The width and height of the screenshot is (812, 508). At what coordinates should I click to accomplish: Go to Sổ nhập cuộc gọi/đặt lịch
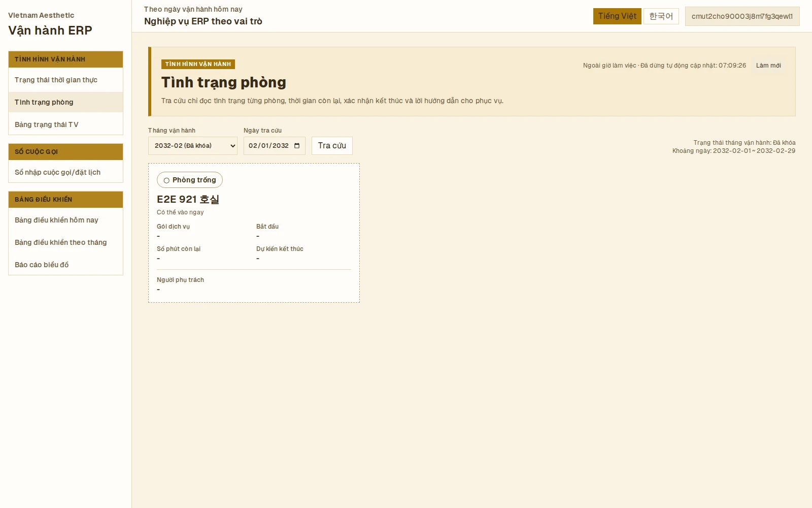pyautogui.click(x=65, y=172)
